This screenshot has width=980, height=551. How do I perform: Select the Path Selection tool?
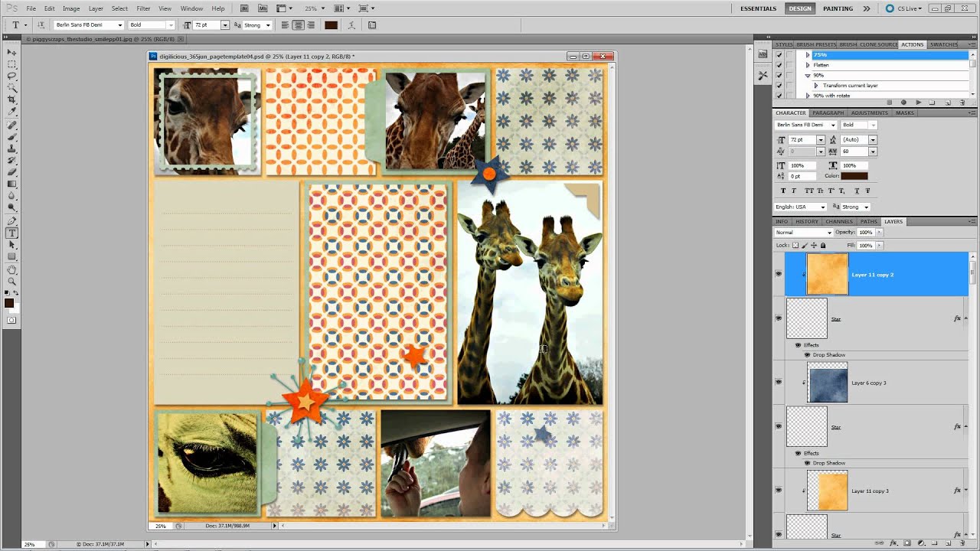click(x=12, y=245)
